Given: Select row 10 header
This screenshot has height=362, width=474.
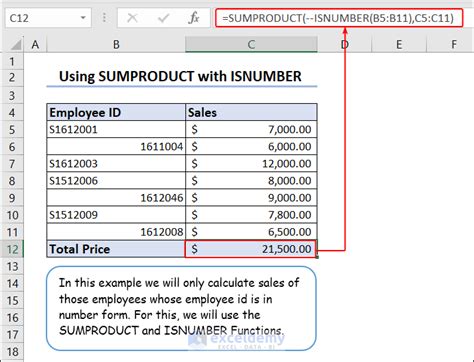Looking at the screenshot, I should [x=12, y=215].
